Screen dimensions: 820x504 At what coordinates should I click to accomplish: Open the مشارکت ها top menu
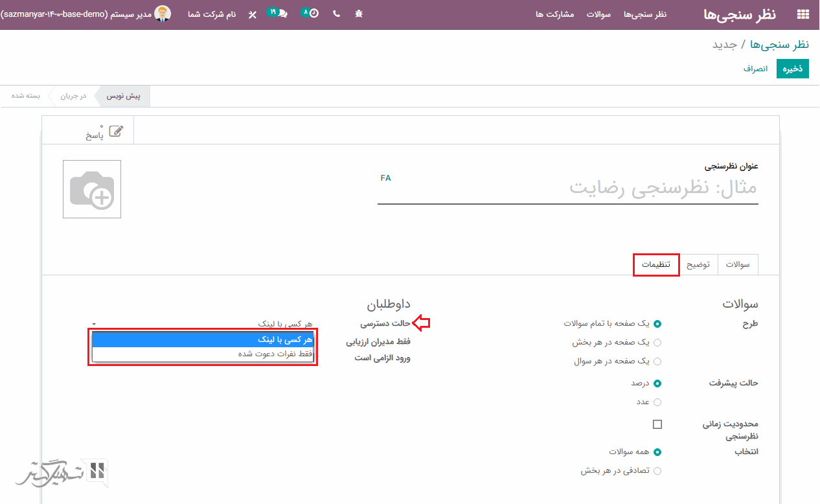pos(554,14)
